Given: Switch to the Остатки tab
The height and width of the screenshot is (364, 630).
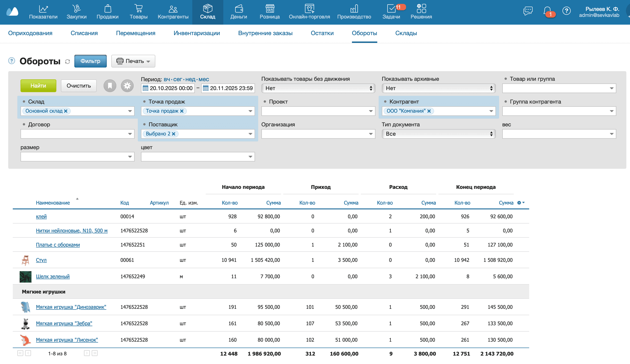Looking at the screenshot, I should [x=322, y=33].
